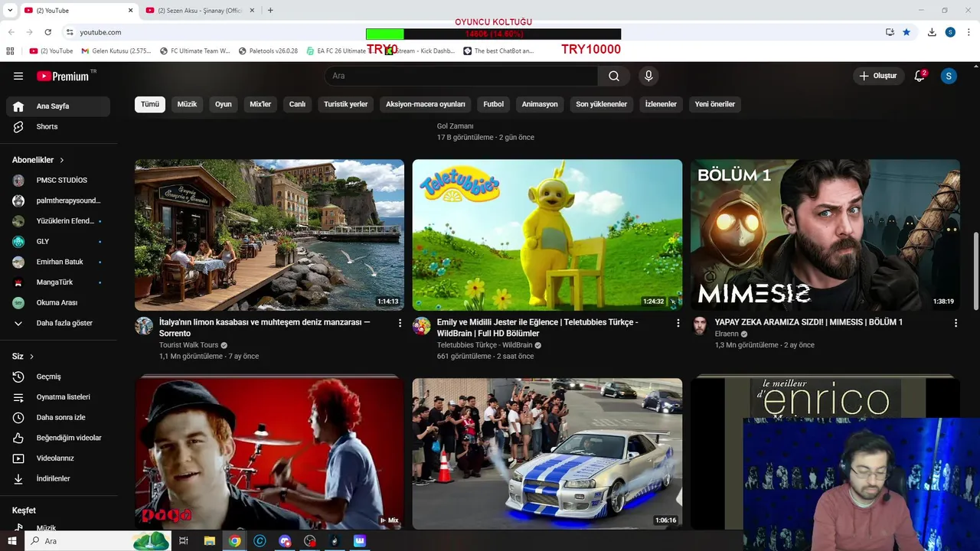Screen dimensions: 980x551
Task: Open Geçmiş watch history
Action: 58,377
